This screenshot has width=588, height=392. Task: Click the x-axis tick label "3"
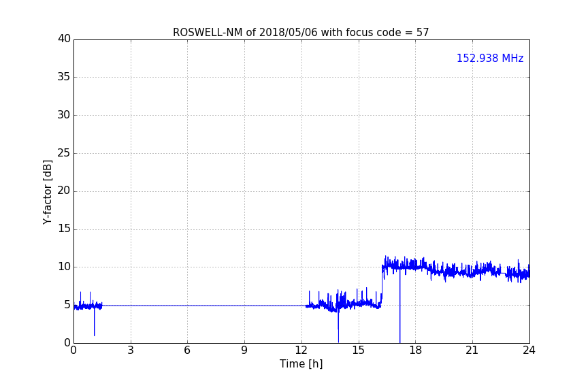131,350
